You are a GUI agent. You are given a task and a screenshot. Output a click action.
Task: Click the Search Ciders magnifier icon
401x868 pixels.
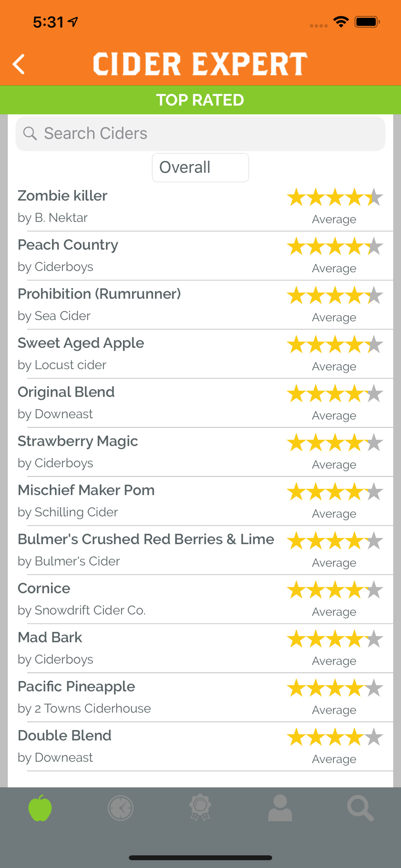tap(30, 133)
